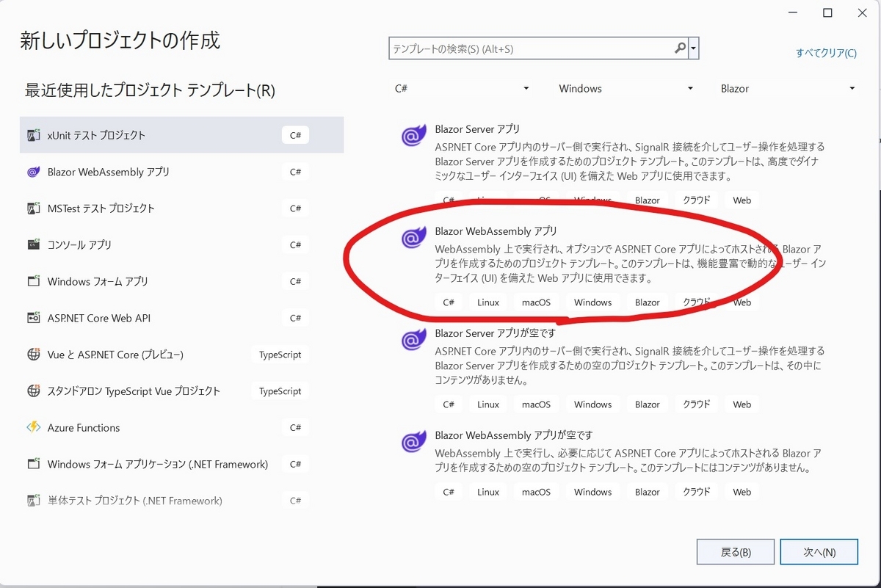Click Blazor tag under Blazor WebAssembly アプリが空です

[x=647, y=492]
